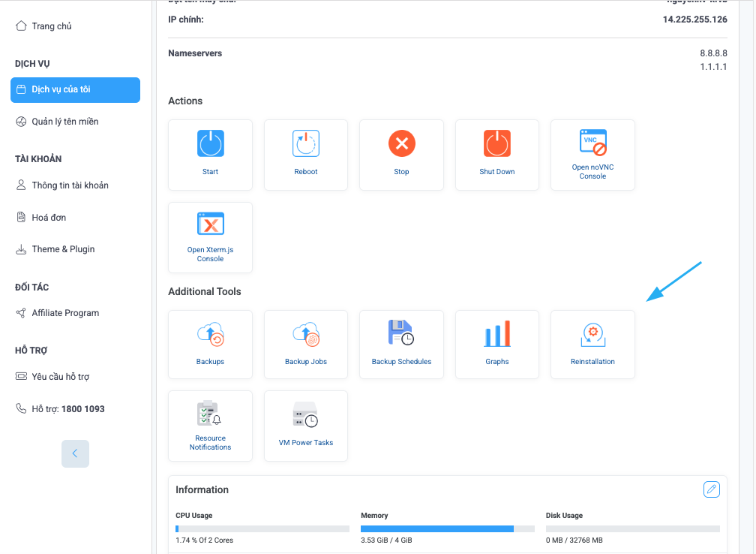Trigger Shut Down via its power icon
The image size is (756, 554).
pyautogui.click(x=496, y=143)
